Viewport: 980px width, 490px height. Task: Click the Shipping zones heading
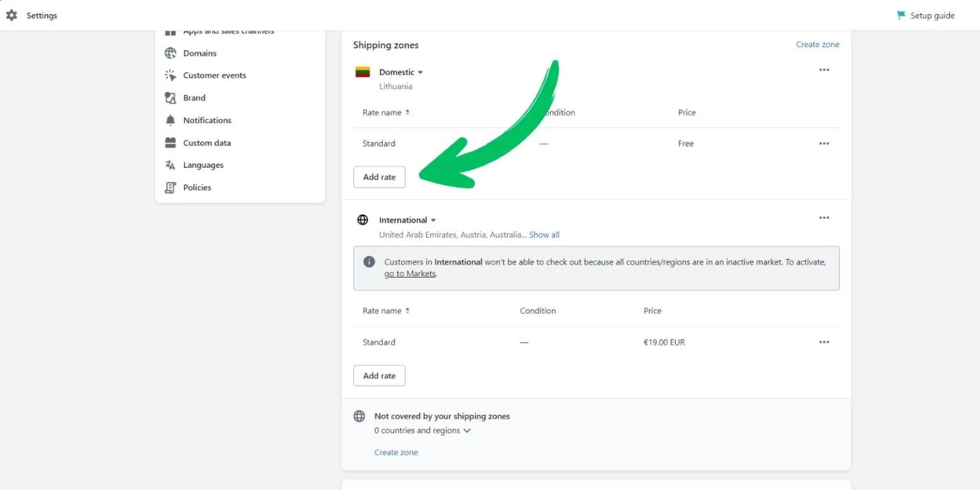386,45
